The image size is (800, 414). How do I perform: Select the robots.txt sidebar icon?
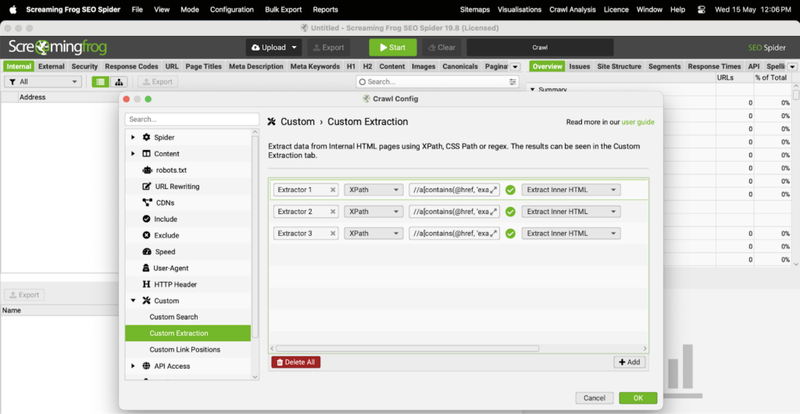click(x=146, y=170)
